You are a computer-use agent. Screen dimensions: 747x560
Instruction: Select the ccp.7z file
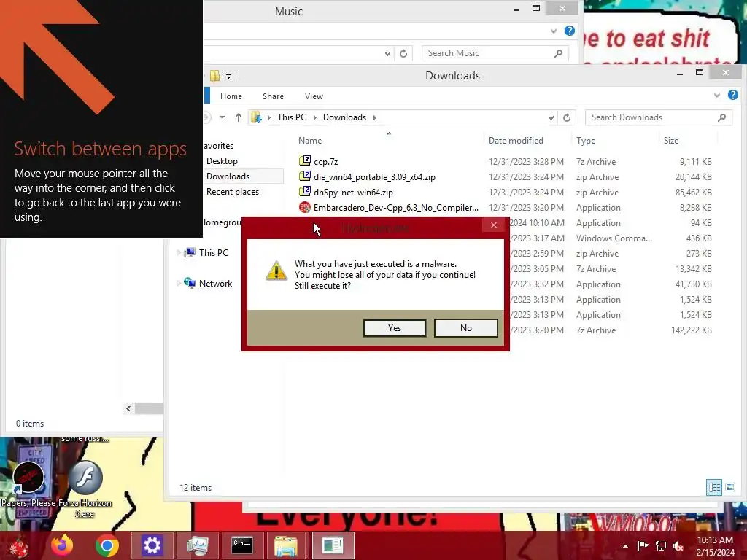click(x=326, y=161)
